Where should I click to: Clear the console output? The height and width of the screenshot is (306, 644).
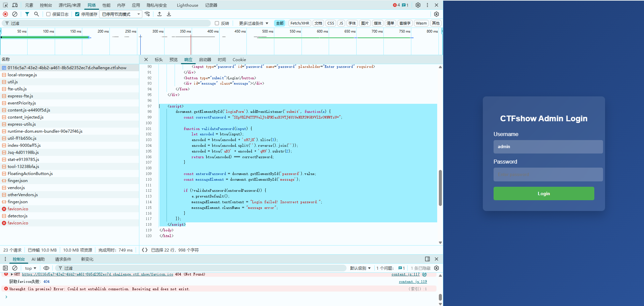[x=15, y=268]
